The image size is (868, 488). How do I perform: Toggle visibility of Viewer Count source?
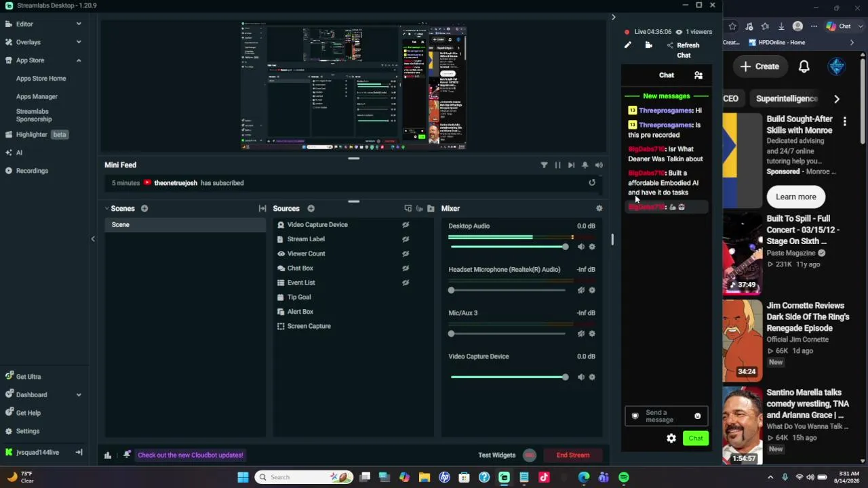pyautogui.click(x=406, y=253)
